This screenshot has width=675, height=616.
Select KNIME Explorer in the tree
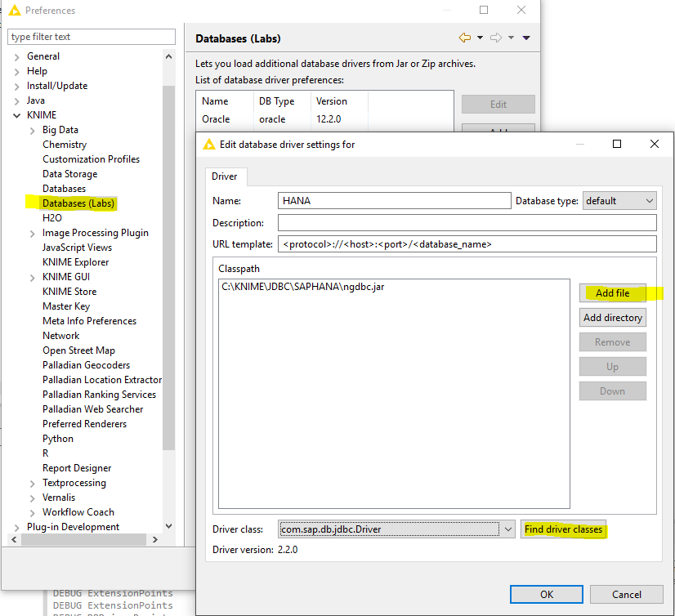tap(76, 262)
